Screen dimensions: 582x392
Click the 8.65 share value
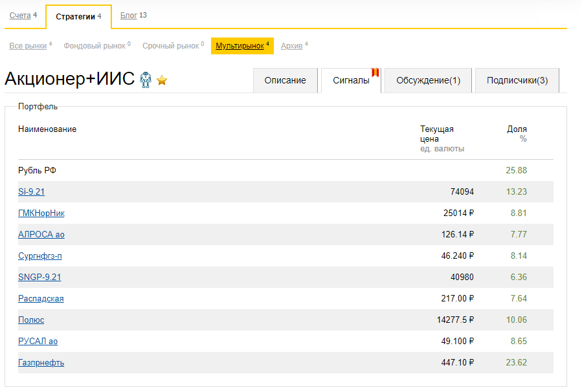click(519, 341)
